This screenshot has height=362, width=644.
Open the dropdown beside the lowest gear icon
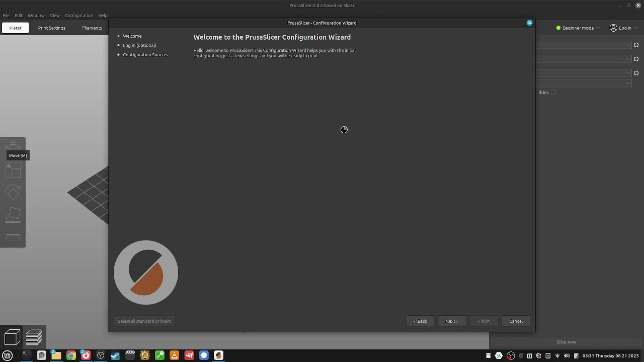point(628,73)
